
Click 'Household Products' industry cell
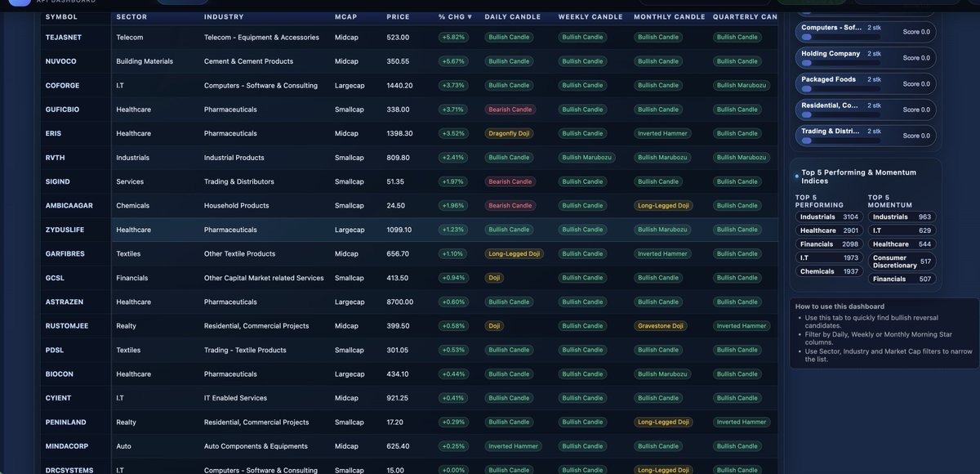pos(237,205)
